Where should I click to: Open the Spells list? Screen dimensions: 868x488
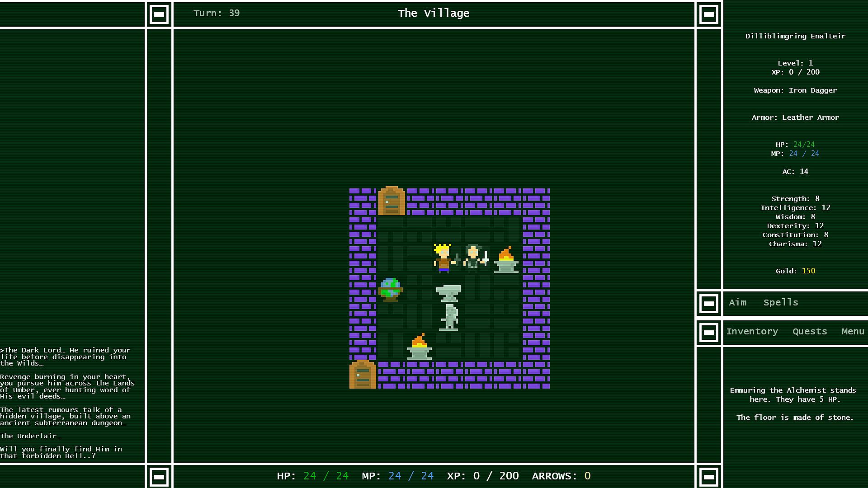coord(780,303)
